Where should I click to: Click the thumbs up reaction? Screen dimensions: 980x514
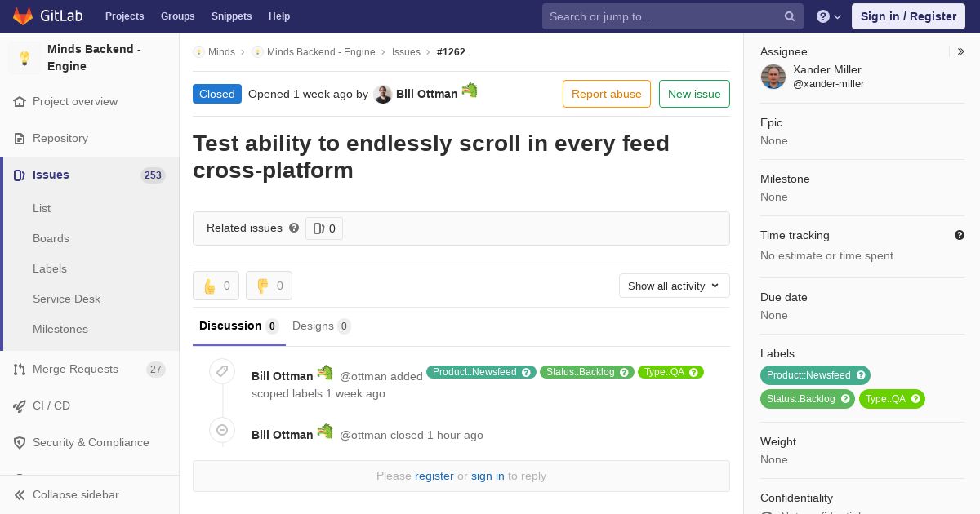[216, 286]
